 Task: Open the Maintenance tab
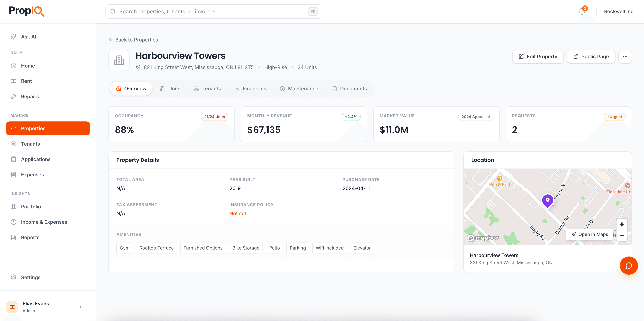(x=299, y=89)
